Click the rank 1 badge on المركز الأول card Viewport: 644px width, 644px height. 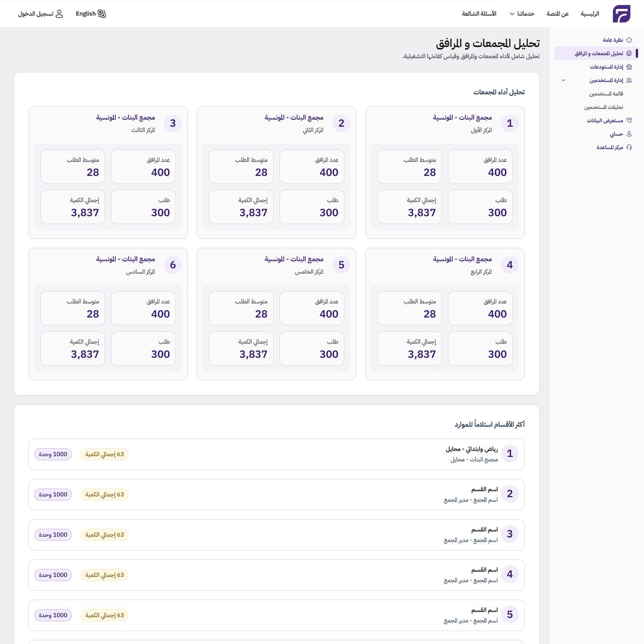510,123
